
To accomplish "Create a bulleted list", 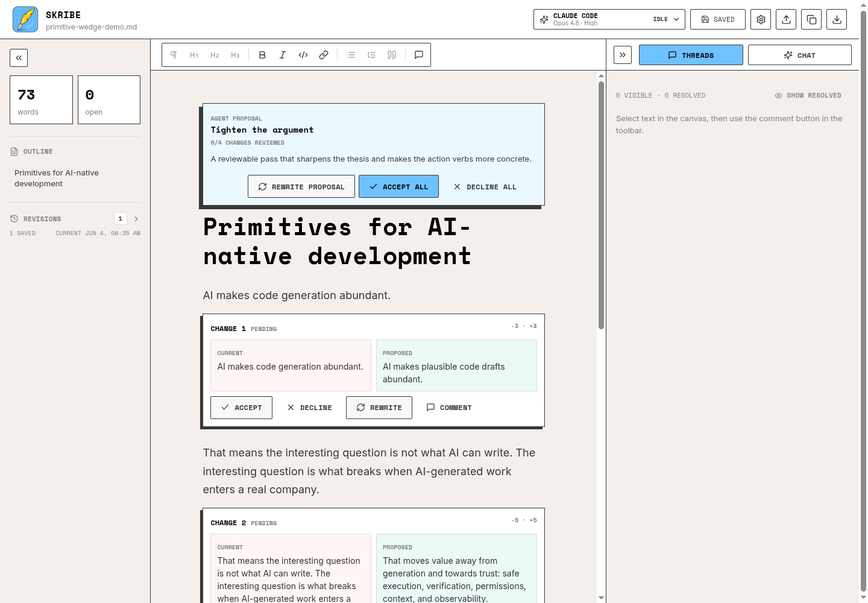I will pyautogui.click(x=351, y=55).
